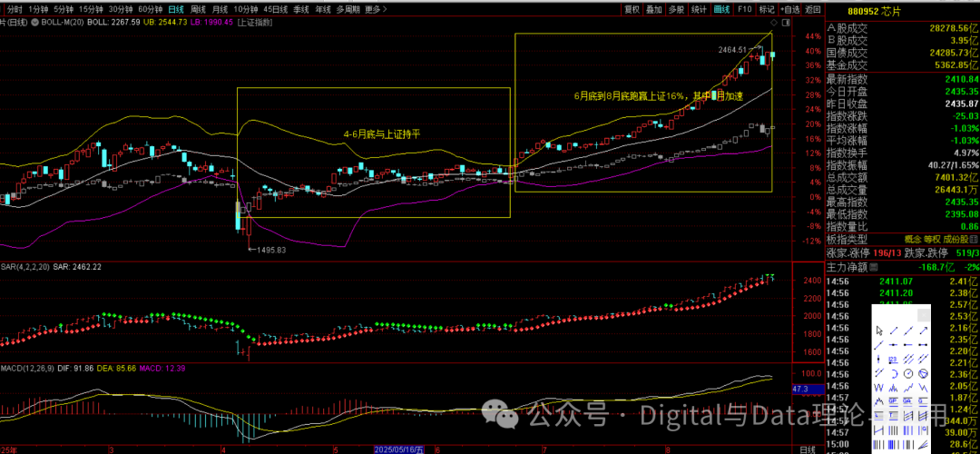Click the 成份股 constituents option

(x=955, y=240)
